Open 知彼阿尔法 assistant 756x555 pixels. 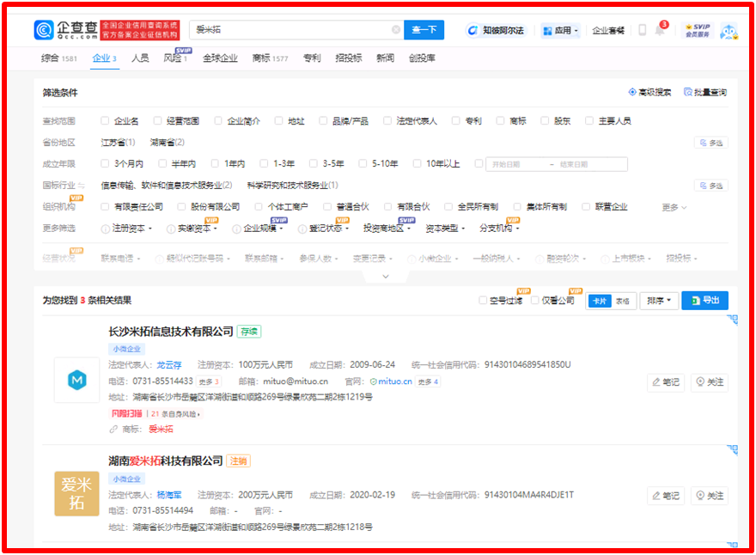coord(497,30)
